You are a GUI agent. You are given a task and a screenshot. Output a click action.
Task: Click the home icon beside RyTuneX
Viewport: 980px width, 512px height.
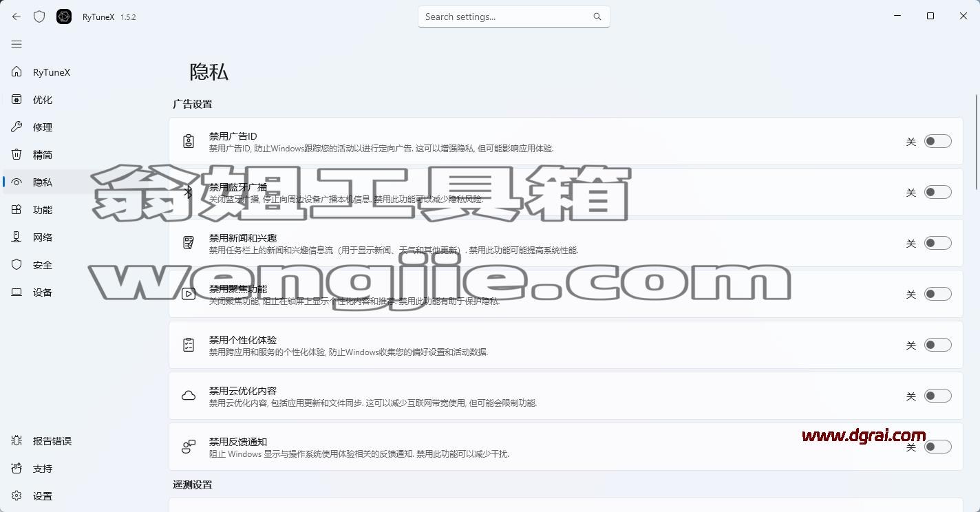[17, 72]
